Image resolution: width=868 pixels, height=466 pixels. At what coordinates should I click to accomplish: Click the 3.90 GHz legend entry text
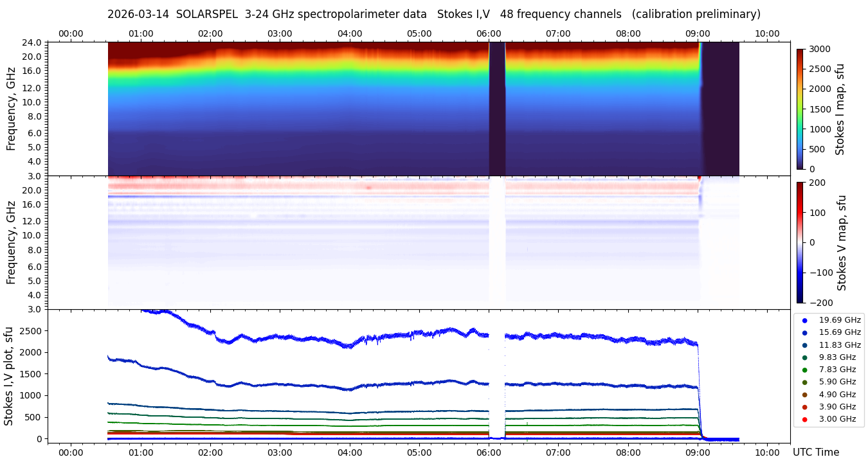pyautogui.click(x=837, y=407)
